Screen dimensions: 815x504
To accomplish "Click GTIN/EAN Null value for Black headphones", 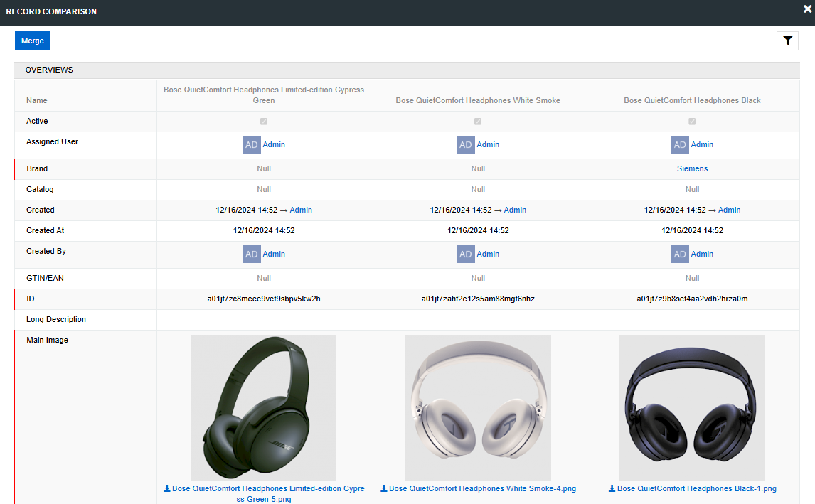I will 693,278.
